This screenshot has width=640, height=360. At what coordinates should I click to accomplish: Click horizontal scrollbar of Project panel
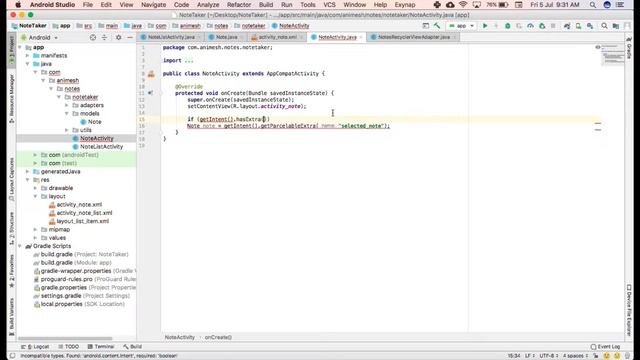[x=65, y=338]
